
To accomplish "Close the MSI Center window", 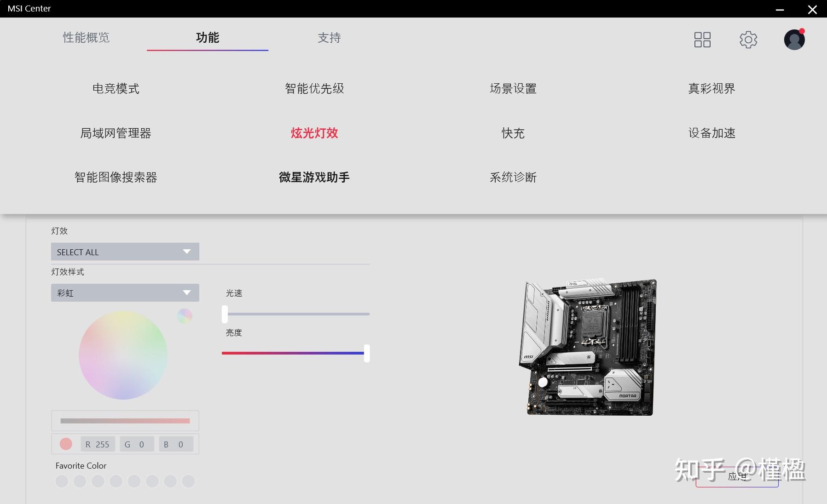I will pyautogui.click(x=812, y=9).
